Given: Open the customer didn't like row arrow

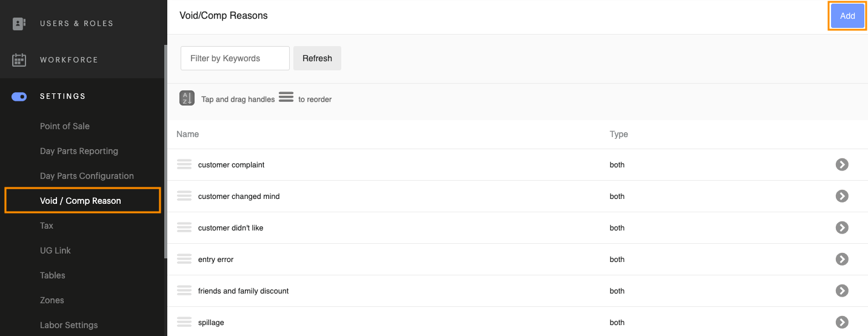Looking at the screenshot, I should coord(841,227).
